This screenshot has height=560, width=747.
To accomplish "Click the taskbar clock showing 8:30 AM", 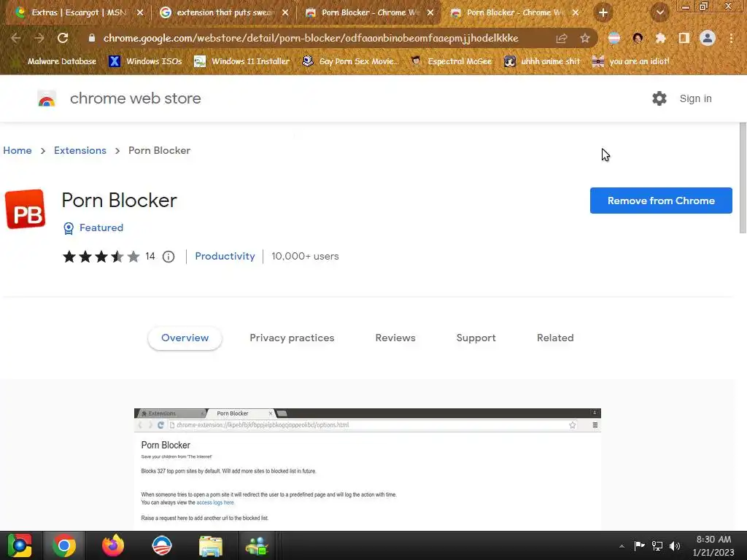I will point(713,545).
